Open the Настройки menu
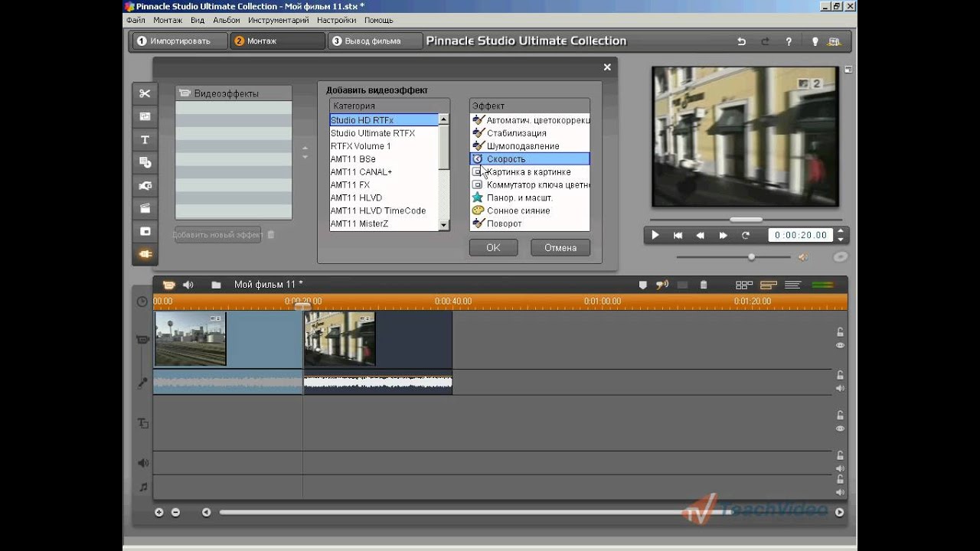This screenshot has height=551, width=980. click(336, 20)
